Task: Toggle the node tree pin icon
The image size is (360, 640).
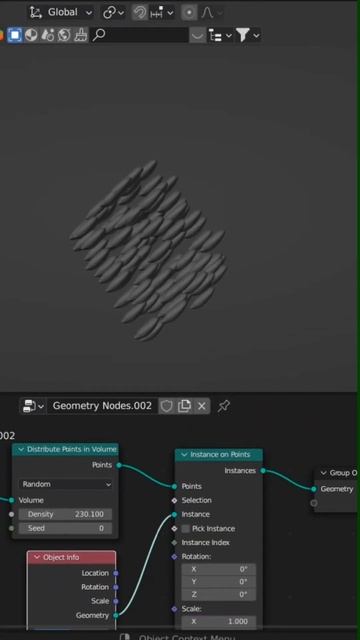Action: coord(223,406)
